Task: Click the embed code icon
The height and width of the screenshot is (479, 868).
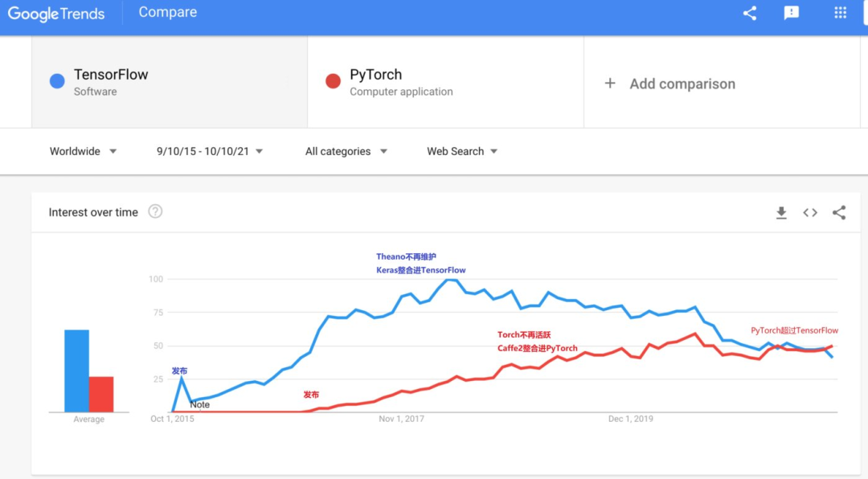Action: [810, 212]
